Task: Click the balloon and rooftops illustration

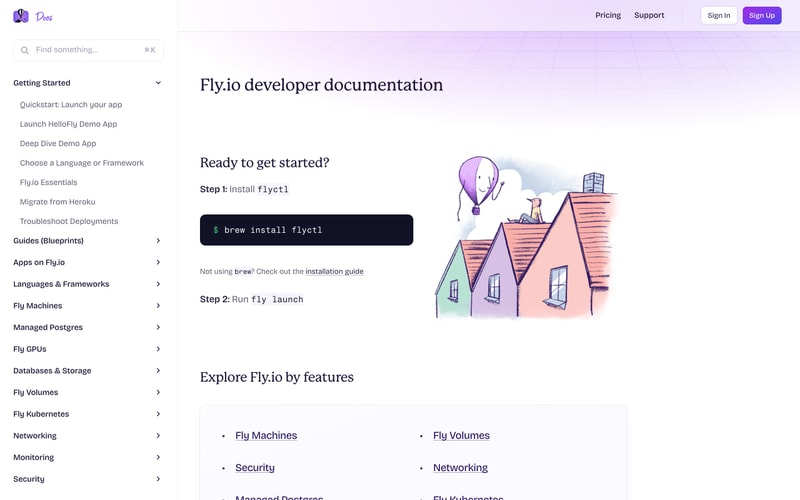Action: (526, 237)
